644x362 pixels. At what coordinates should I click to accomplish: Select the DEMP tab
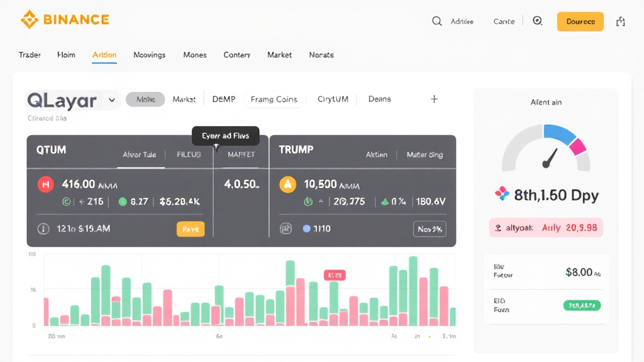(x=224, y=99)
